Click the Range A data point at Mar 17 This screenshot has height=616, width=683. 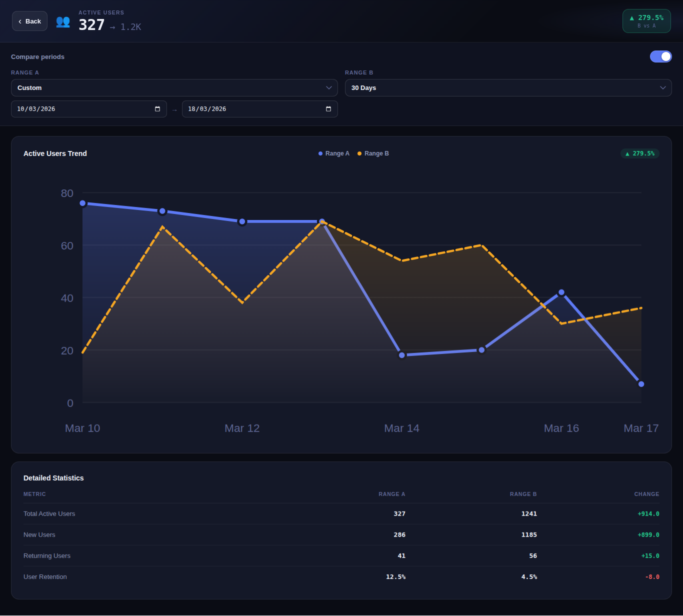click(x=641, y=384)
